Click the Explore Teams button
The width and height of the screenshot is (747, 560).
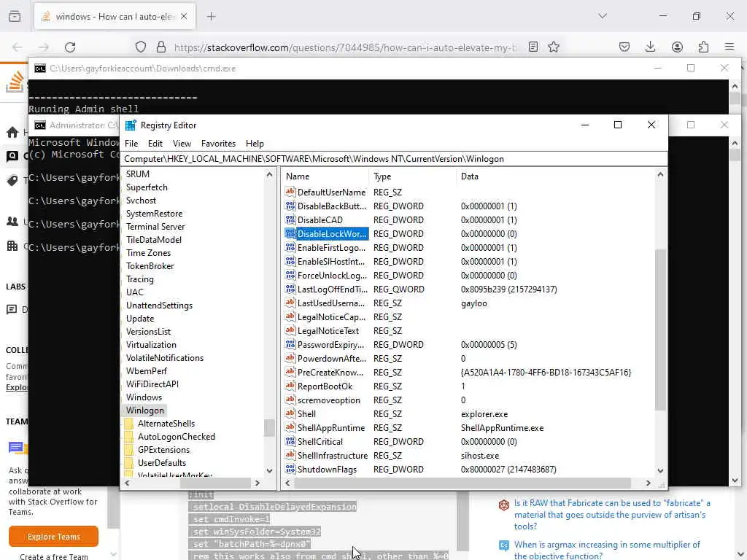coord(53,537)
